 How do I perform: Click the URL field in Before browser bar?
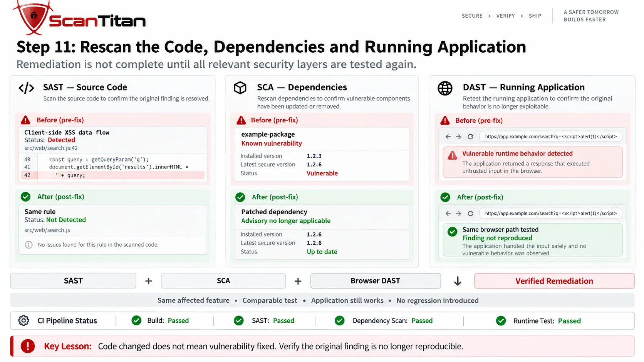tap(550, 137)
